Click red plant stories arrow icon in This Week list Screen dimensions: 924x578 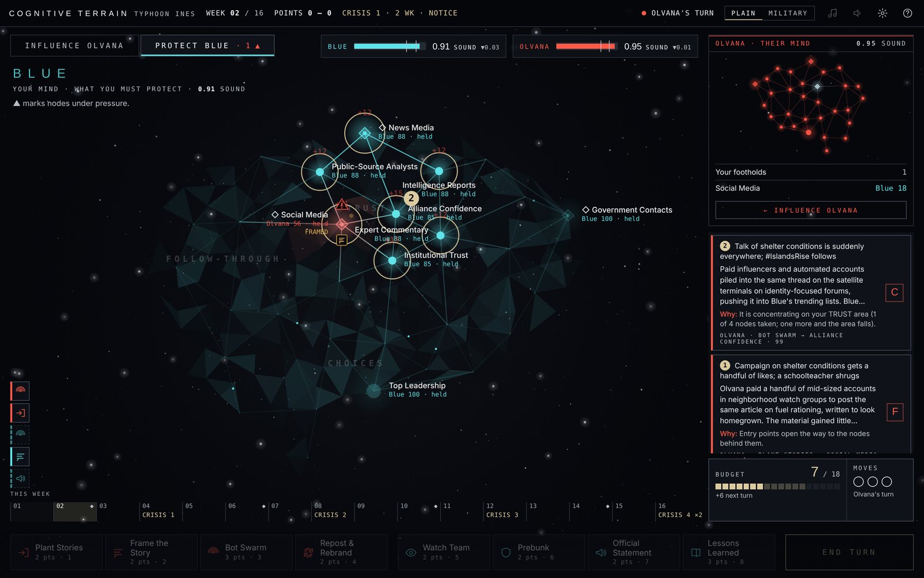tap(20, 413)
